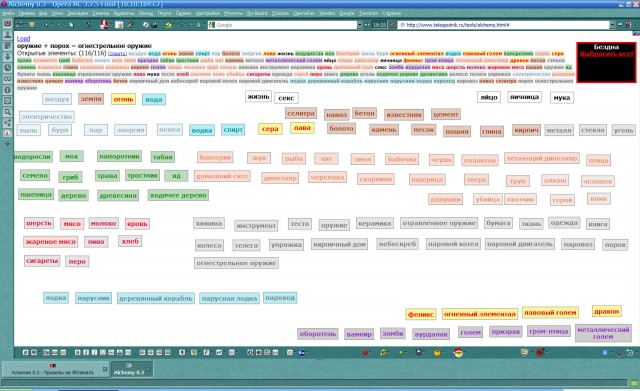The width and height of the screenshot is (640, 391).
Task: Select the воздух element tile
Action: click(57, 99)
